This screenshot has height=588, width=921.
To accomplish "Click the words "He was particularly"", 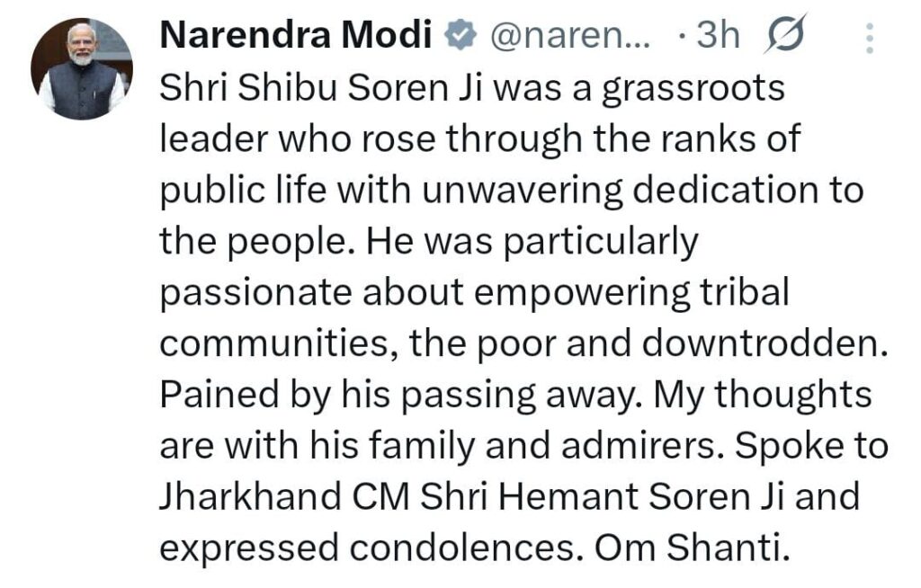I will coord(536,242).
